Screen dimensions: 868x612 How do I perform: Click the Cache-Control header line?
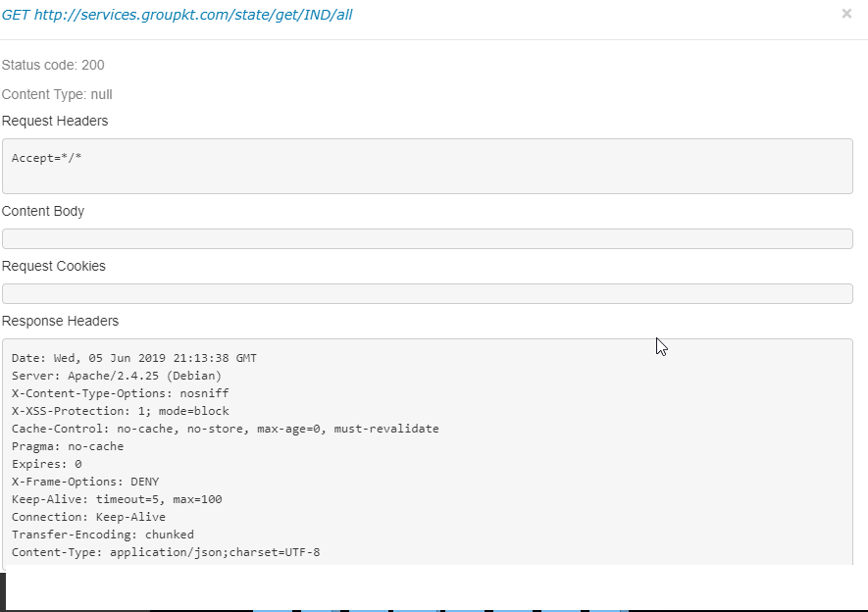point(226,429)
